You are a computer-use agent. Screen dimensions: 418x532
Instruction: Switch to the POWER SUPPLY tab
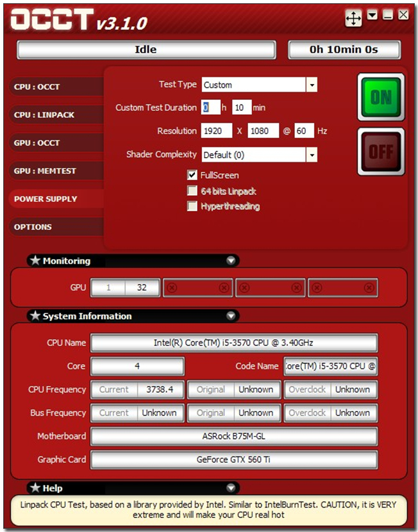tap(56, 199)
